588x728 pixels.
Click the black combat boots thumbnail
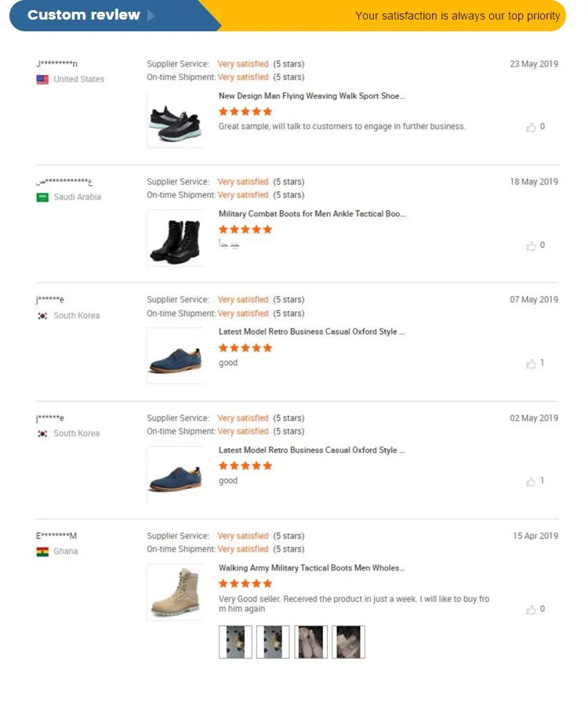pos(175,238)
